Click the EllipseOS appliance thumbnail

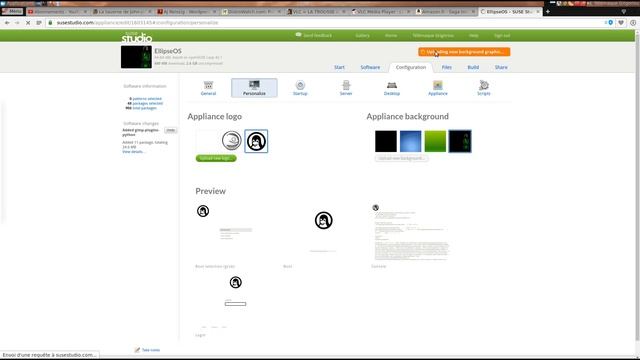click(136, 57)
